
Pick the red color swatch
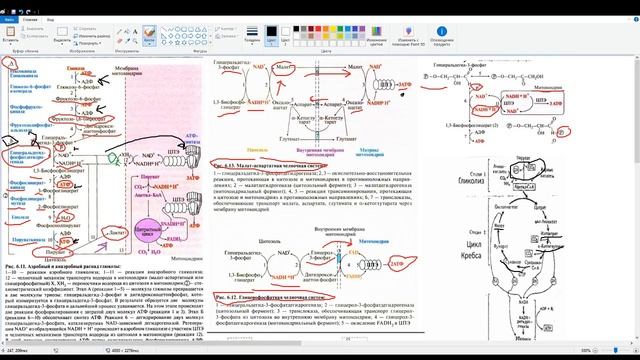[x=318, y=29]
